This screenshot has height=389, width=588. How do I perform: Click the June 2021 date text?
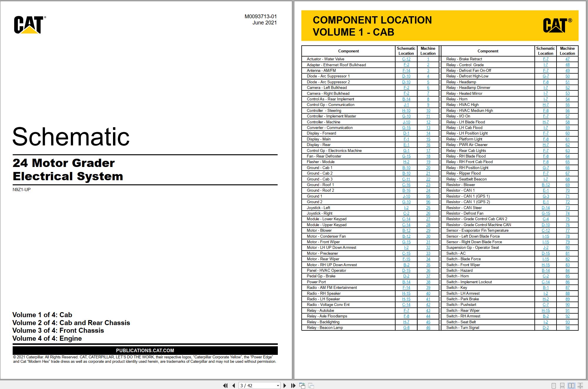click(x=264, y=23)
